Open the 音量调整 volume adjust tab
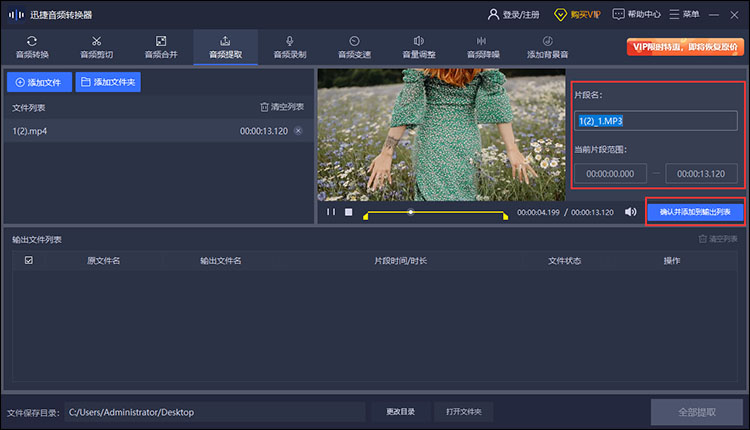This screenshot has width=750, height=430. tap(419, 47)
